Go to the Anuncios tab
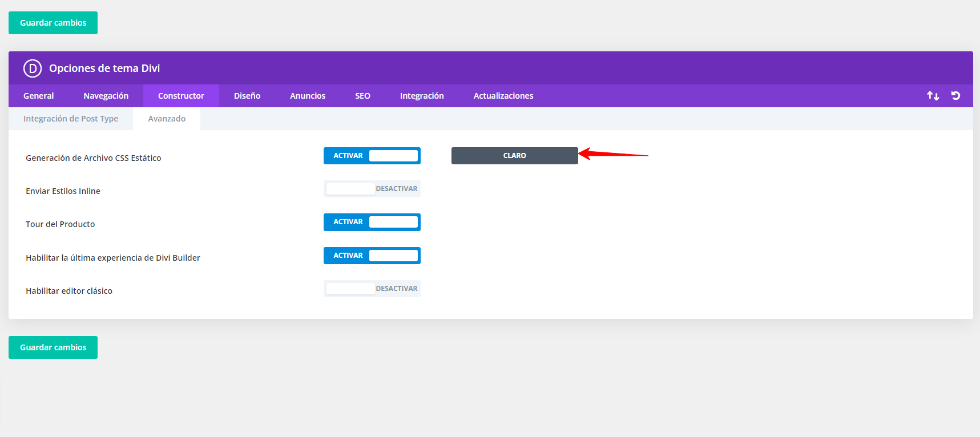Image resolution: width=980 pixels, height=437 pixels. (308, 96)
